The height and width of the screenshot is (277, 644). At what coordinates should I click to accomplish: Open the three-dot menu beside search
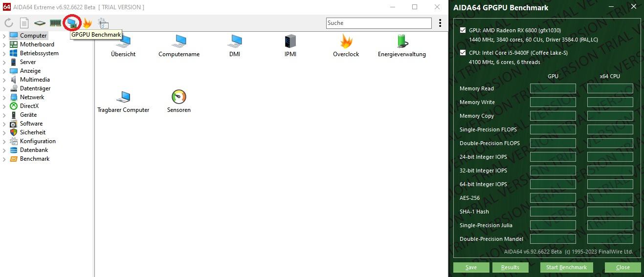coord(440,23)
